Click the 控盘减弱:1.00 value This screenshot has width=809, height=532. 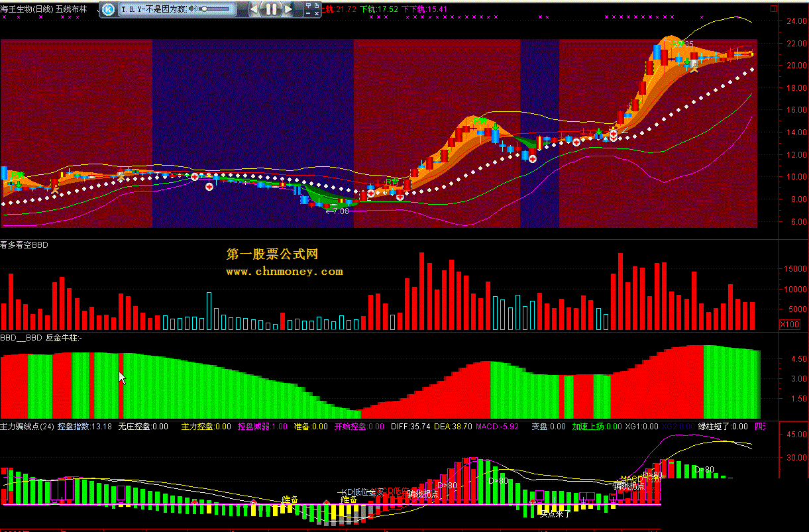(x=262, y=427)
